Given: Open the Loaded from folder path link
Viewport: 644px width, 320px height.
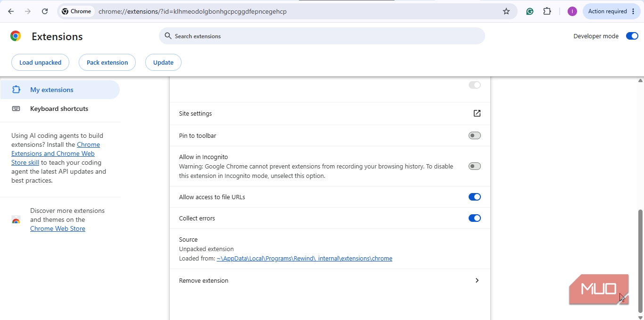Looking at the screenshot, I should coord(305,259).
